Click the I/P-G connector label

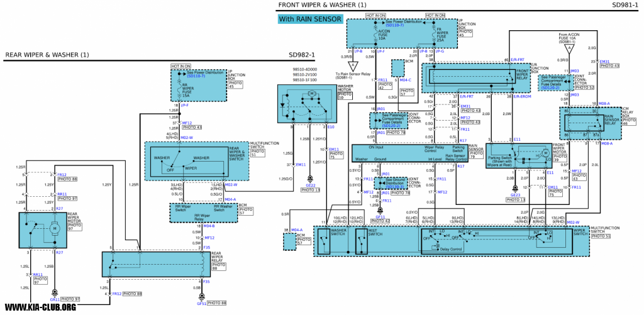[440, 52]
